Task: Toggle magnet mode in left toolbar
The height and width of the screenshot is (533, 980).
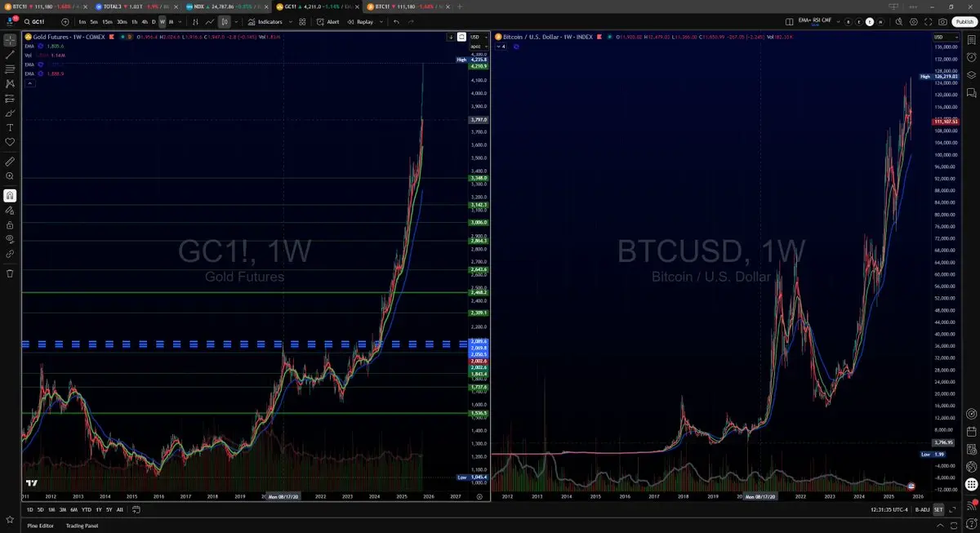Action: pyautogui.click(x=10, y=195)
